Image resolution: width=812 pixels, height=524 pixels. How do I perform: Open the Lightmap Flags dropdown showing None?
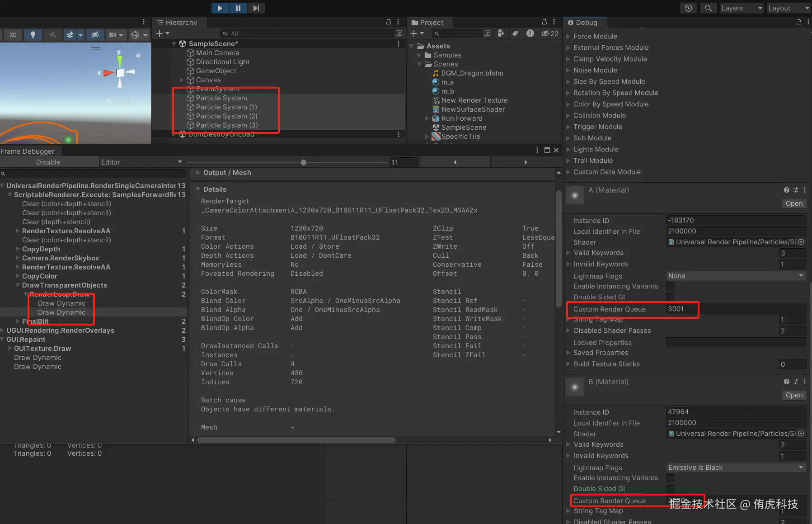pos(736,276)
